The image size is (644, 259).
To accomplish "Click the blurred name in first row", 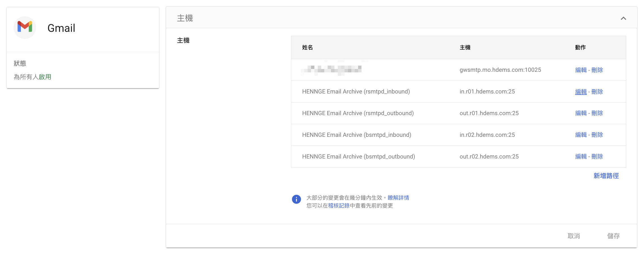I will (332, 70).
